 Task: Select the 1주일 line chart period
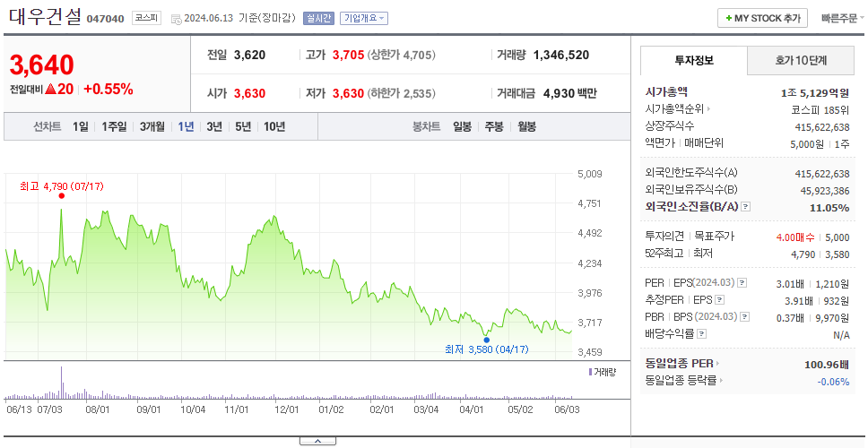point(114,126)
